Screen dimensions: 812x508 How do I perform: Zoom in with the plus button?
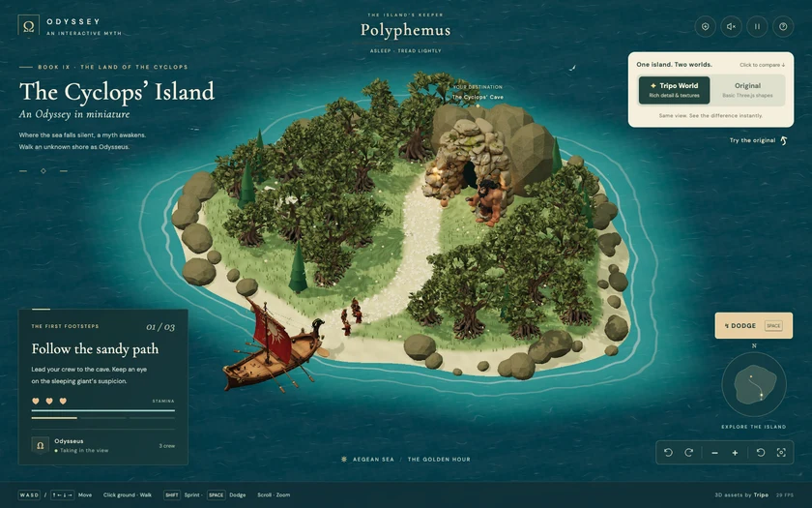coord(735,453)
